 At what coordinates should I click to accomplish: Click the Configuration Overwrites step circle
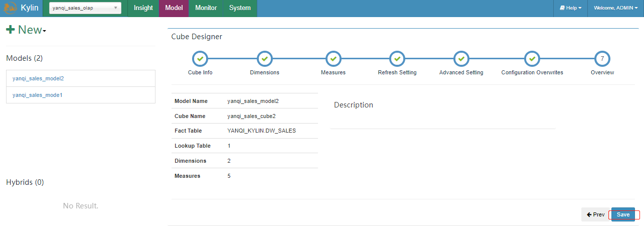coord(532,59)
